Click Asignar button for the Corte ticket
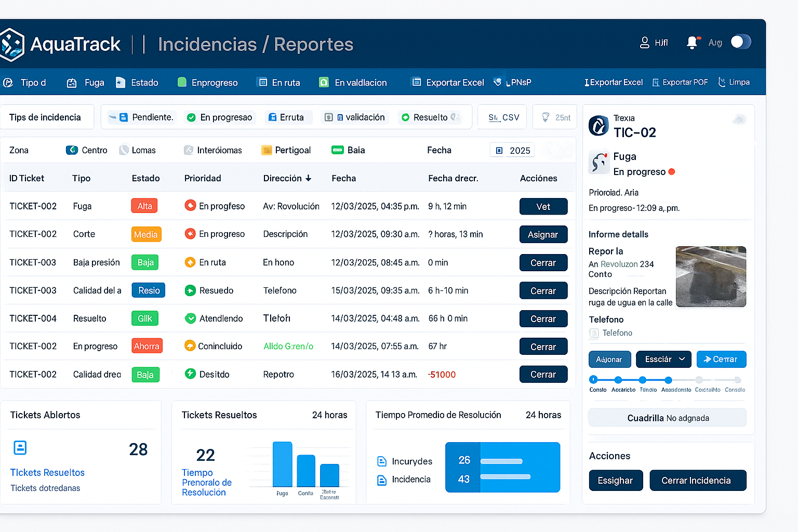 click(x=543, y=234)
